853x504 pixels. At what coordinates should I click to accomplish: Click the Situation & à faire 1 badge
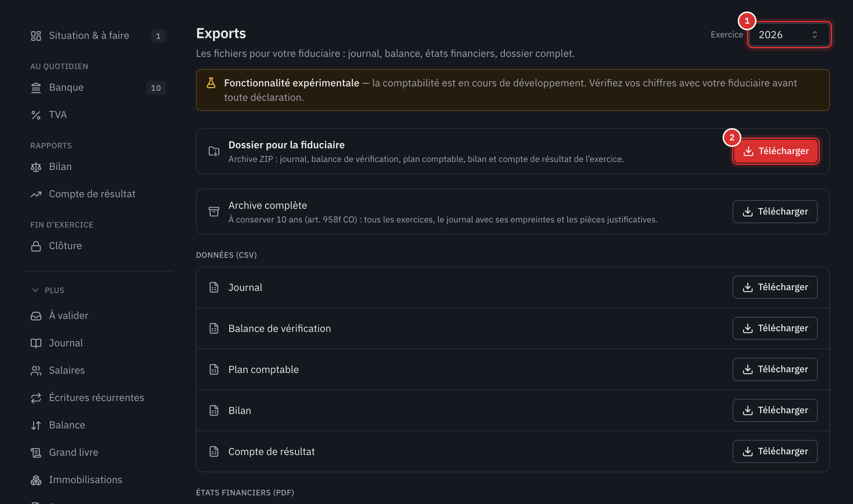pyautogui.click(x=158, y=36)
